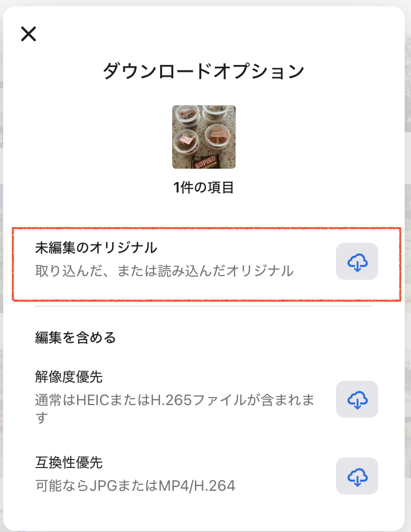This screenshot has width=411, height=532.
Task: Download the unedited original (未編集のオリジナル) via cloud icon
Action: click(x=357, y=261)
